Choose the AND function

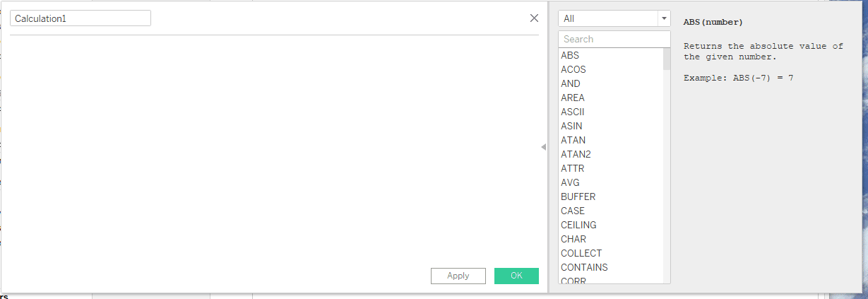[x=571, y=83]
